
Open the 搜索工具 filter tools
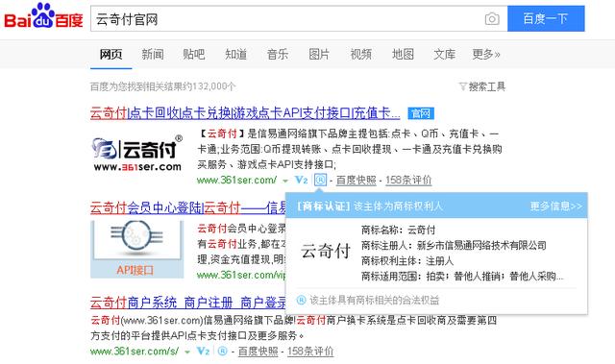click(x=482, y=86)
